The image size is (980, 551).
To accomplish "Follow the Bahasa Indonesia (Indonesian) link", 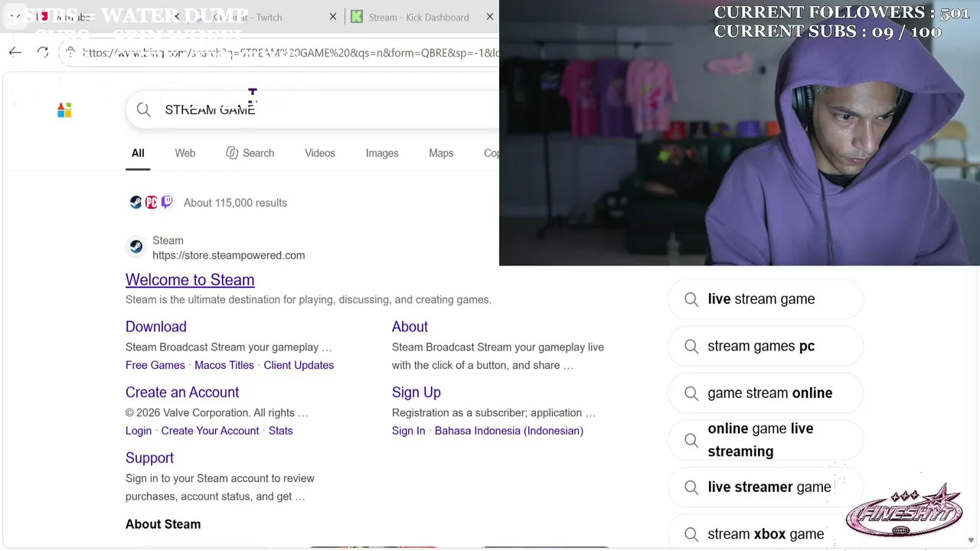I will pos(509,431).
